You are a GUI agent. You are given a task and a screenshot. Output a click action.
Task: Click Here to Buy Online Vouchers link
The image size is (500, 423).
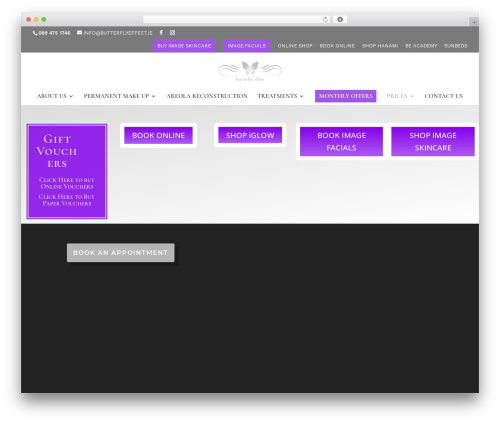tap(67, 183)
